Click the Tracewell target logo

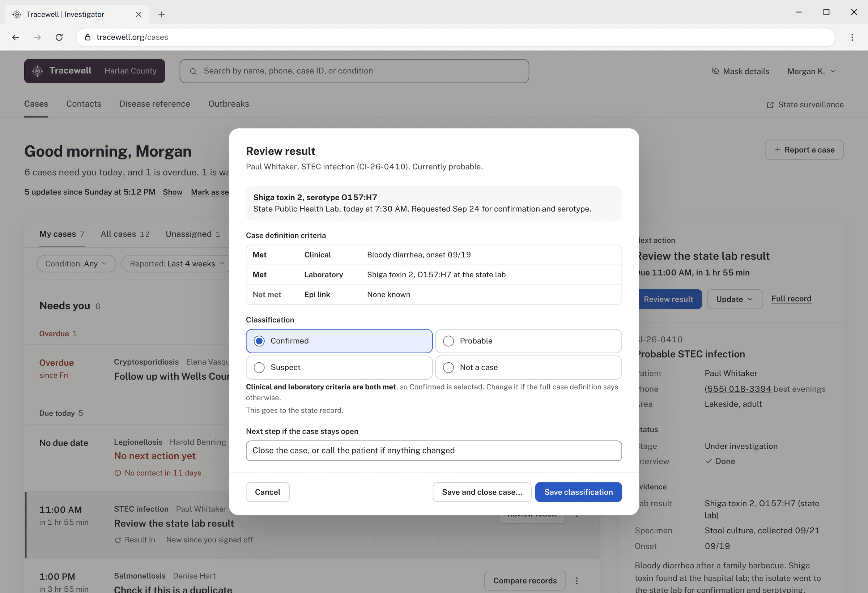(37, 71)
